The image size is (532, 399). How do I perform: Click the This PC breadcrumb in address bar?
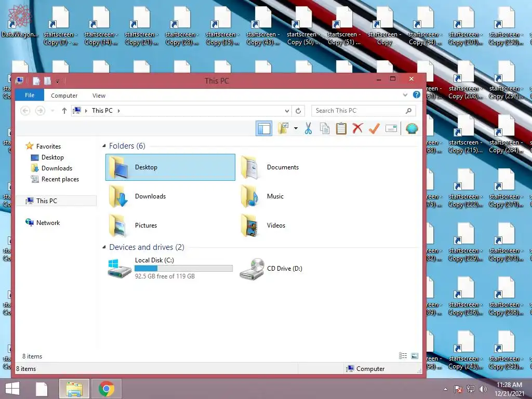point(102,111)
